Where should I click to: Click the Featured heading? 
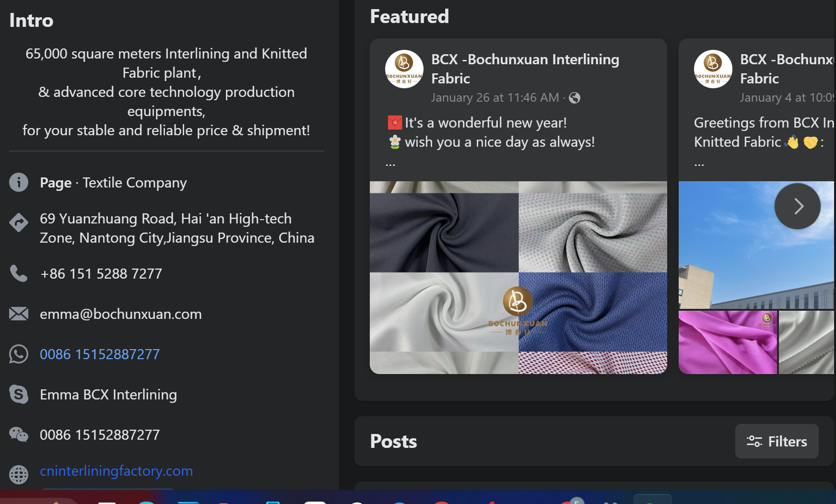click(x=410, y=17)
